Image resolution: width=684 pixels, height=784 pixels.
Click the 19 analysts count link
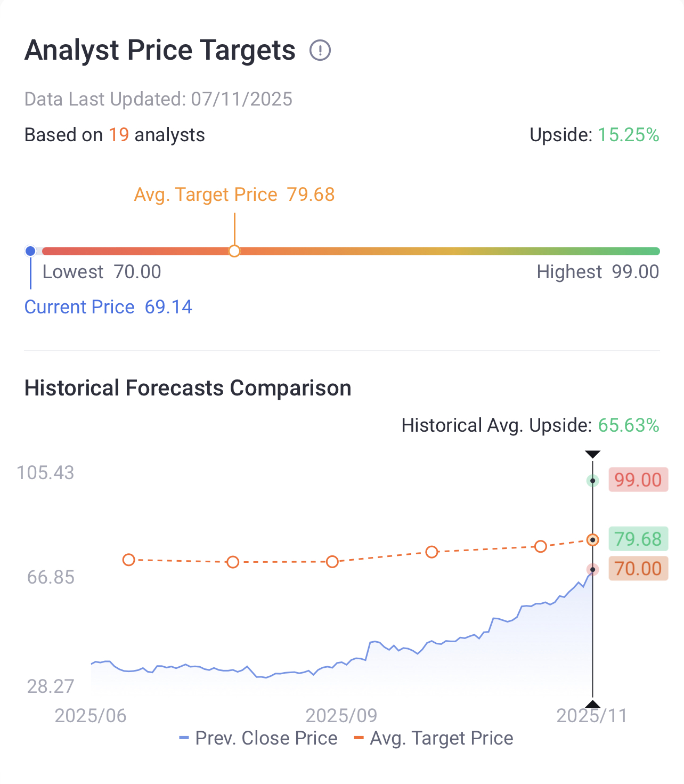pyautogui.click(x=119, y=135)
